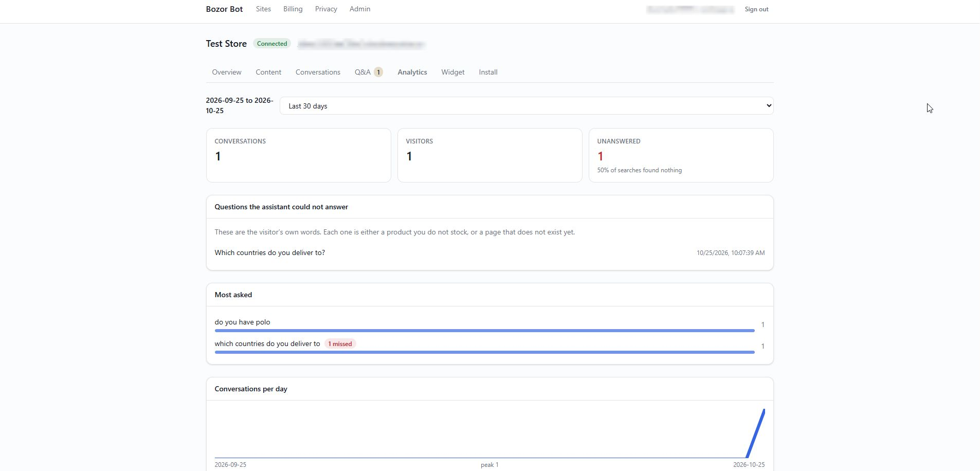Click the Conversations per day heading
The image size is (980, 471).
[x=251, y=389]
